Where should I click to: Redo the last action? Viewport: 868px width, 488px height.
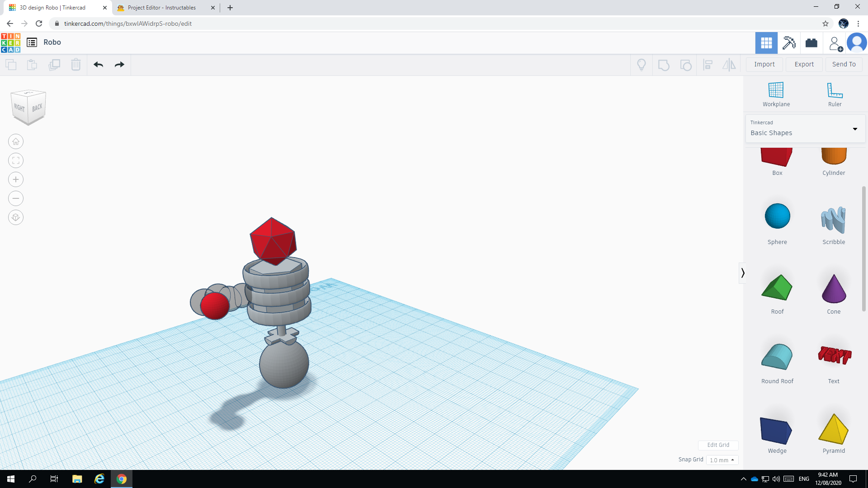point(119,65)
